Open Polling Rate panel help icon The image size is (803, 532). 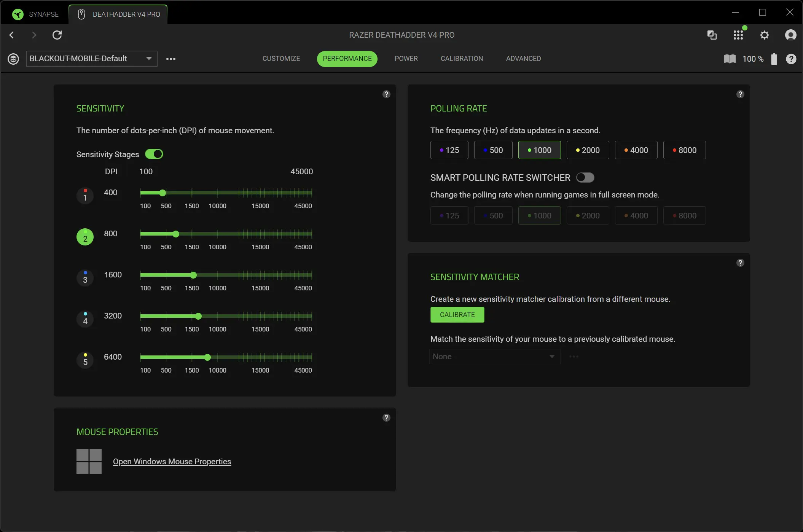(x=740, y=94)
